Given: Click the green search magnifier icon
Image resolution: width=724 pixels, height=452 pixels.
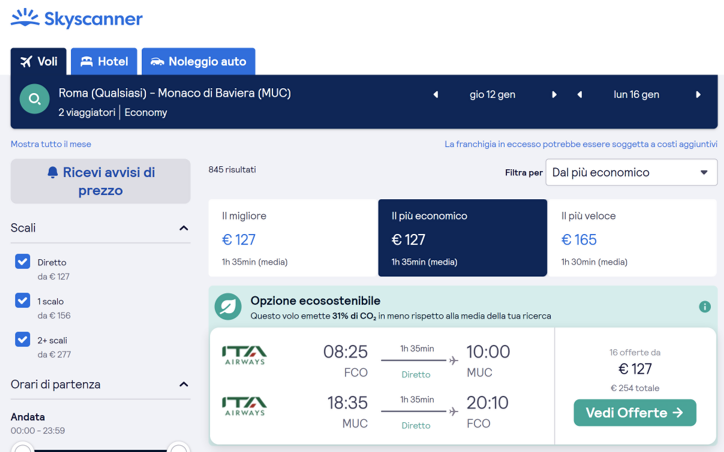Looking at the screenshot, I should click(x=34, y=99).
